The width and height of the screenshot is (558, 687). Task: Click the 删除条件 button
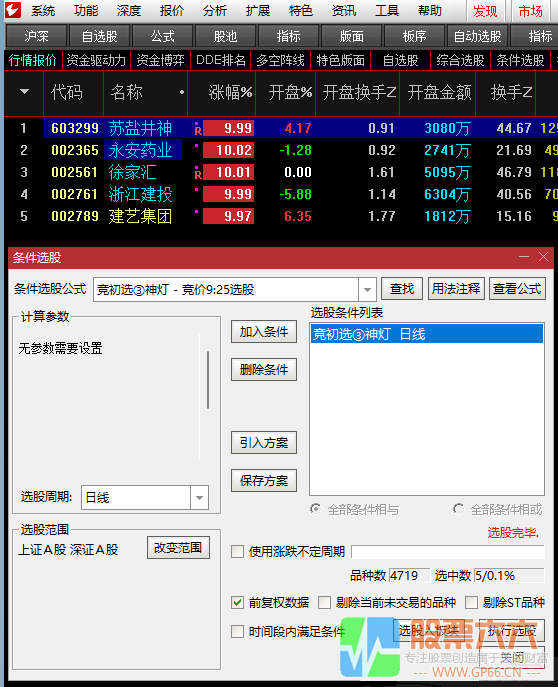click(264, 369)
